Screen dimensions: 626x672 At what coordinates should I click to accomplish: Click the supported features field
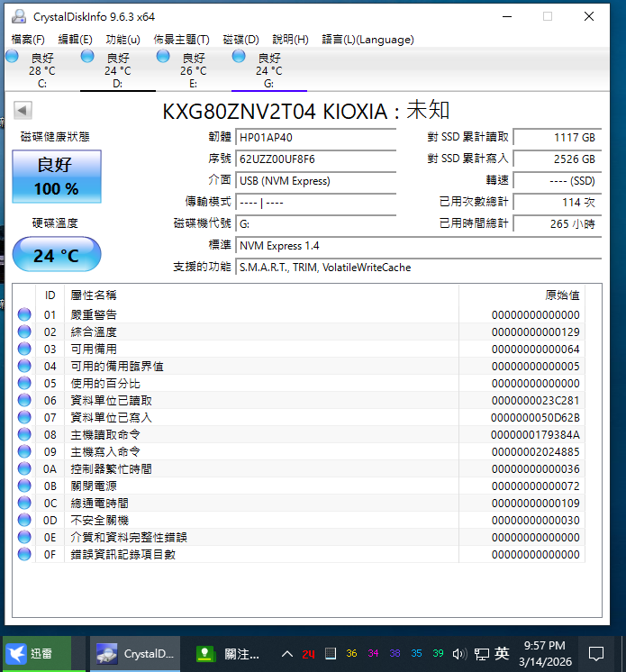pyautogui.click(x=418, y=267)
